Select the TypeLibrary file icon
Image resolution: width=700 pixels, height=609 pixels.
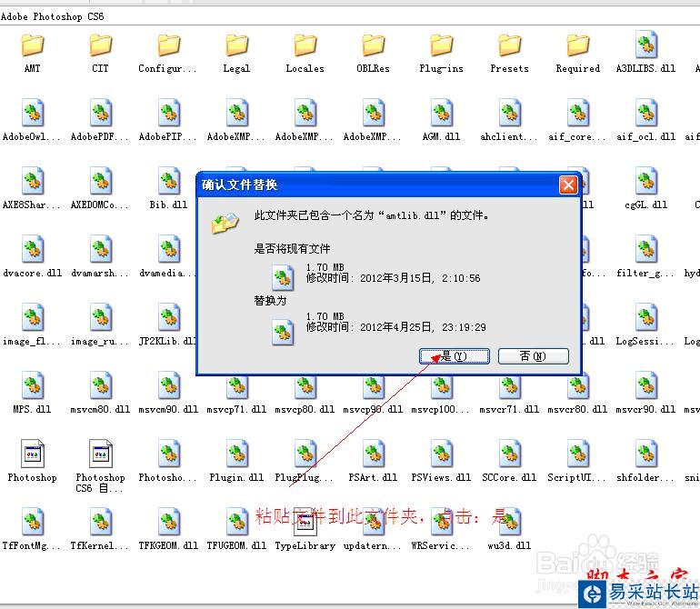coord(305,522)
